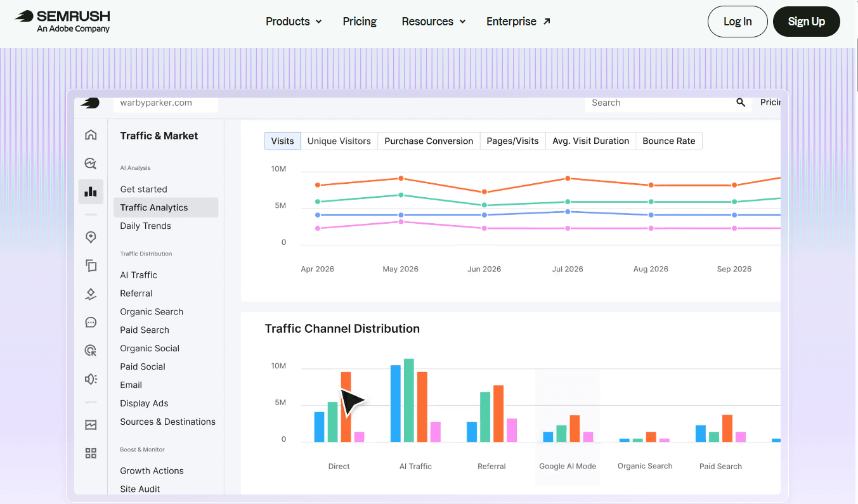Click the Sep 2026 axis label
The image size is (858, 504).
pos(734,269)
